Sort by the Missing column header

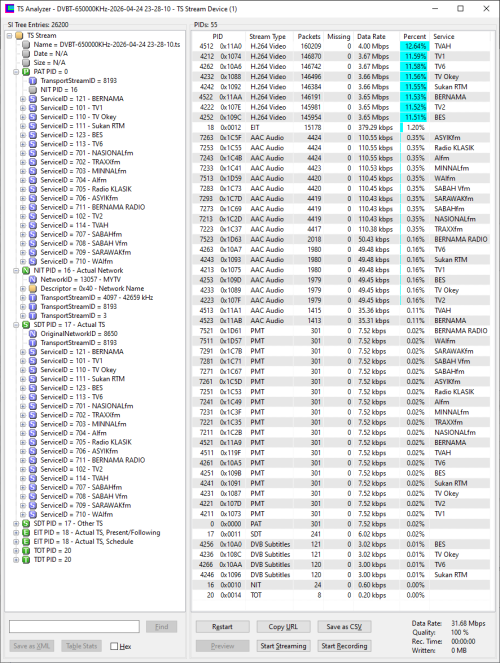[339, 36]
